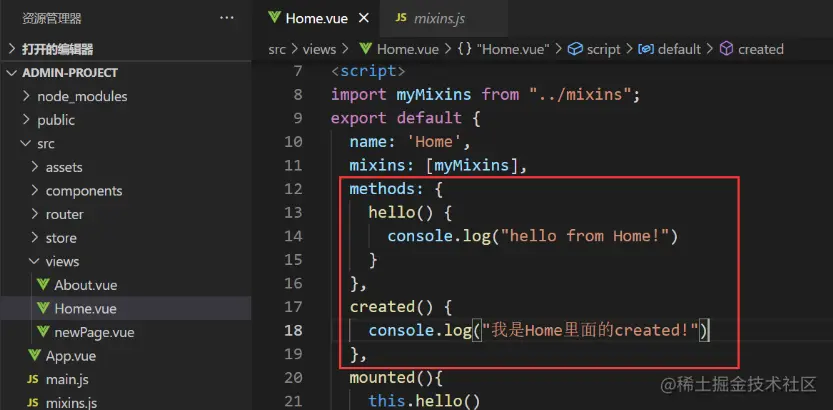This screenshot has height=410, width=833.
Task: Click the default breadcrumb segment
Action: [x=679, y=49]
